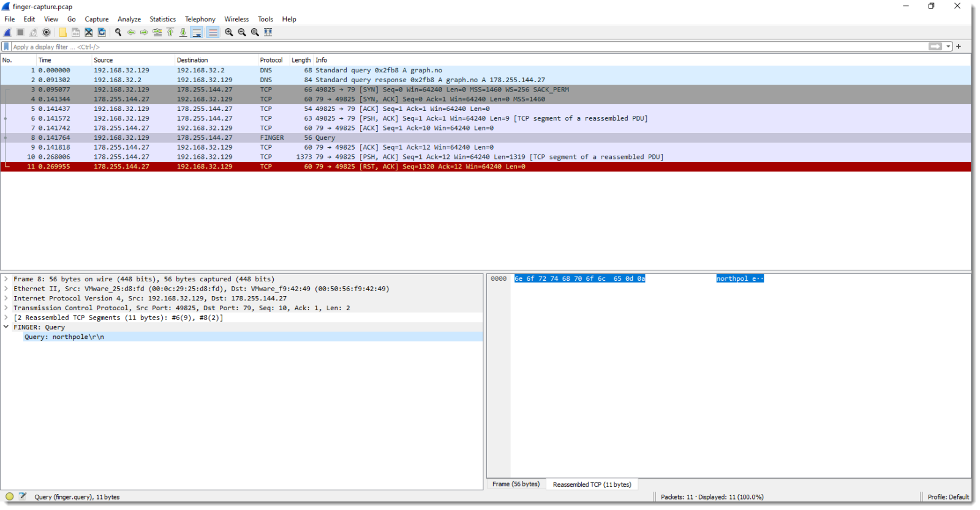
Task: Zoom in on packet text
Action: click(228, 32)
